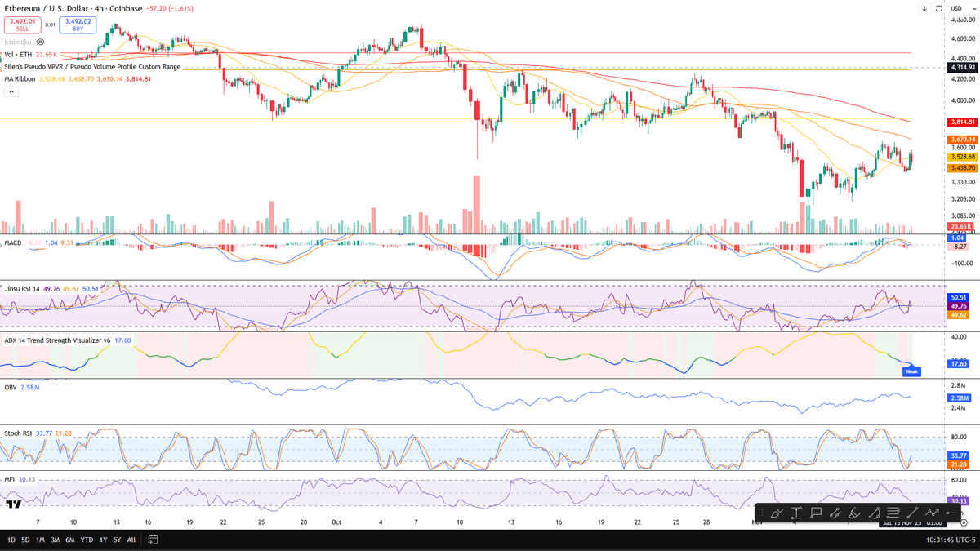Select the 1D time range
Screen dimensions: 980x551
(12, 540)
